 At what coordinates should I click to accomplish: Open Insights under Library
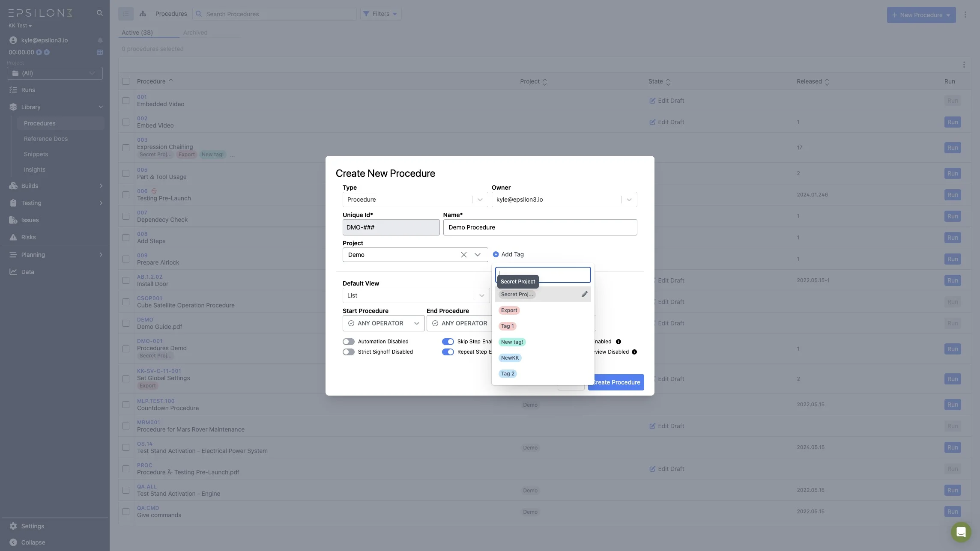pyautogui.click(x=35, y=170)
